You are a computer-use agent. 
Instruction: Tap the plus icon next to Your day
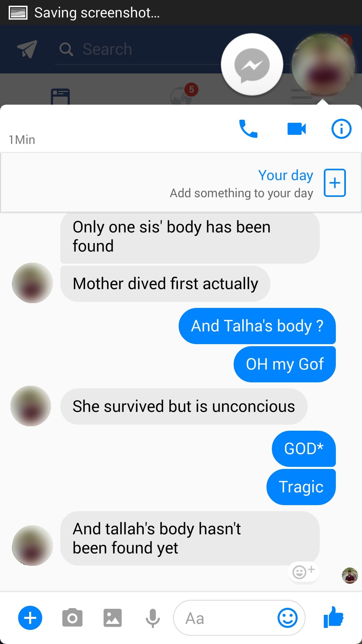[x=335, y=183]
